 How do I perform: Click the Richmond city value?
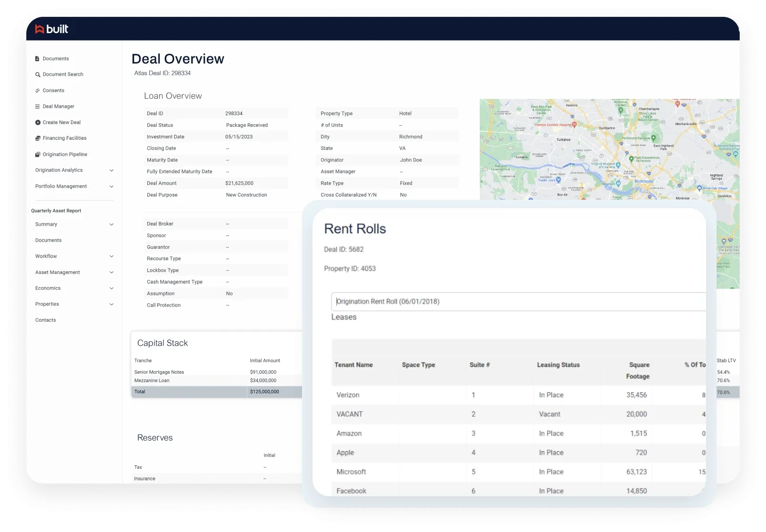point(411,137)
